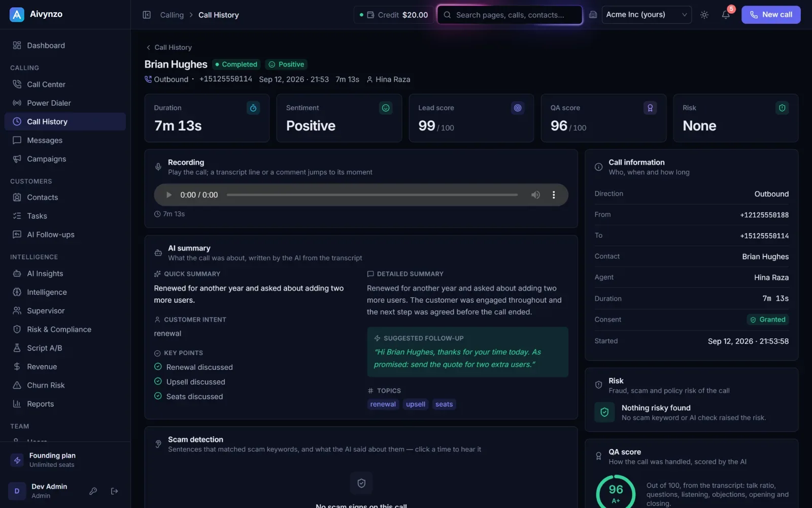Toggle the sidebar collapse icon

pyautogui.click(x=147, y=15)
